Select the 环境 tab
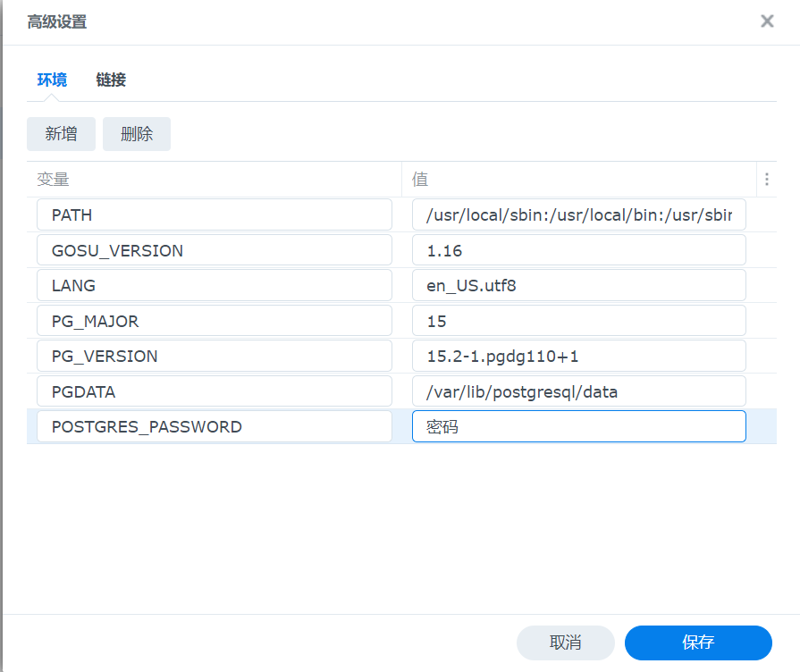 point(52,80)
